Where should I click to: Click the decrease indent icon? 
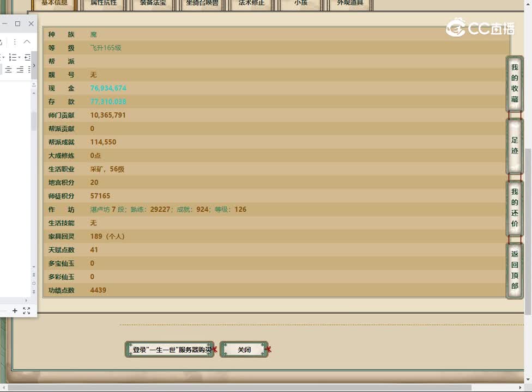tap(27, 57)
